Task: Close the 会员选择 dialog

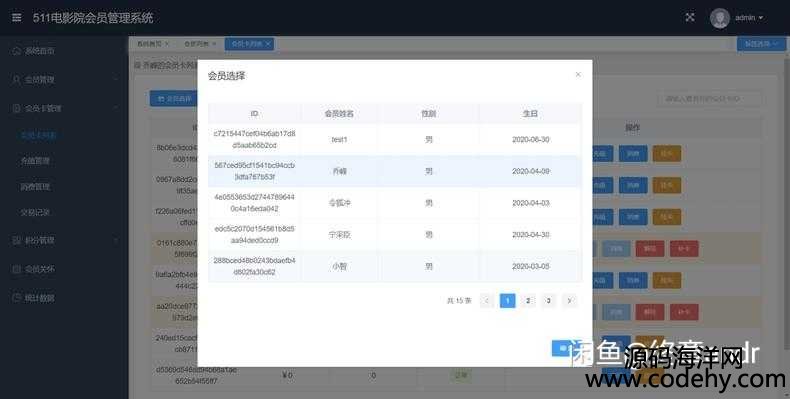Action: (x=578, y=75)
